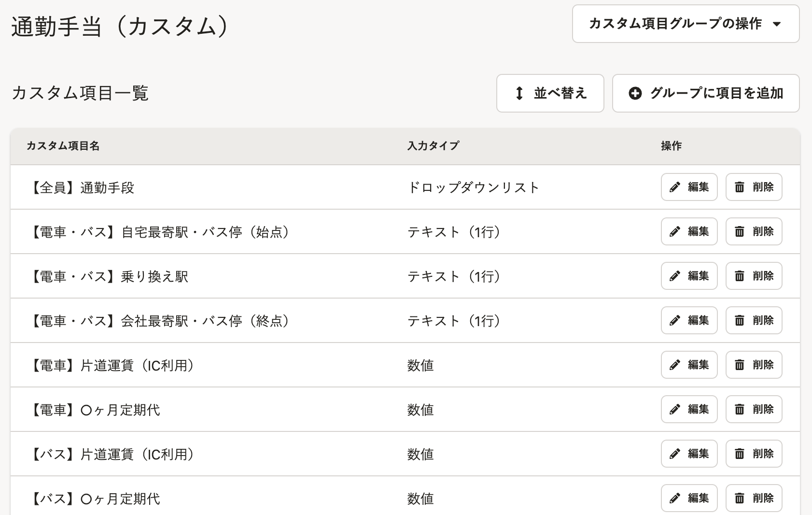Edit the 自宅最寄駅・バス停（始点） item
This screenshot has width=812, height=515.
point(689,231)
